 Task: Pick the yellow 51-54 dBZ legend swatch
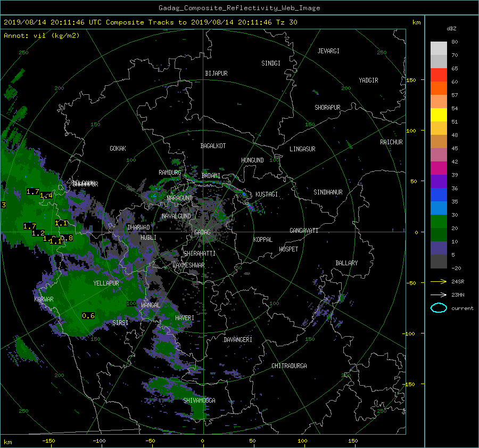click(x=439, y=115)
